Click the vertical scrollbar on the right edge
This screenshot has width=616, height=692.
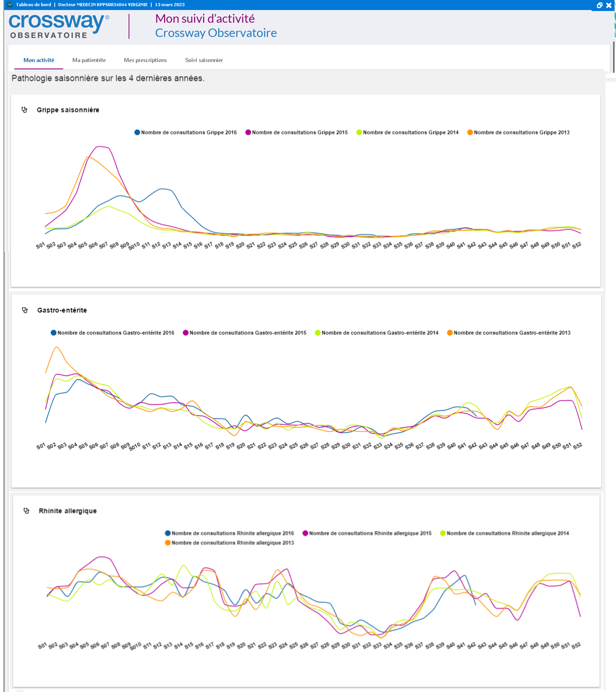[614, 57]
